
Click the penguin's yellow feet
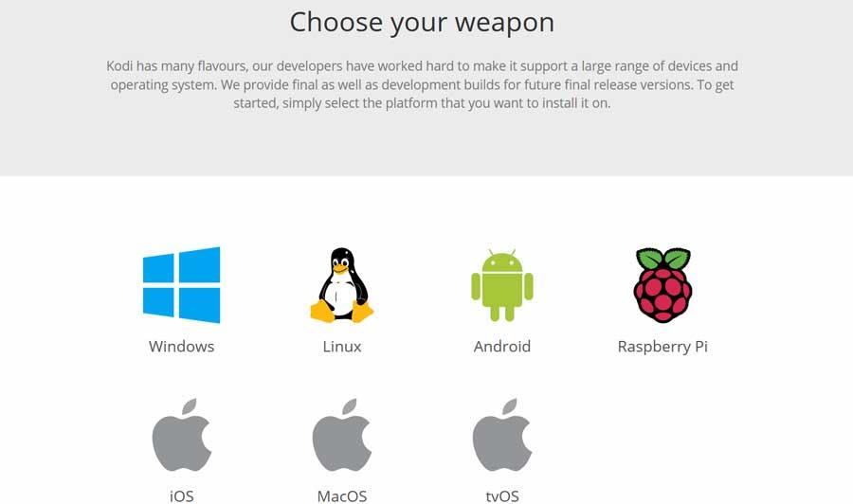tap(341, 312)
